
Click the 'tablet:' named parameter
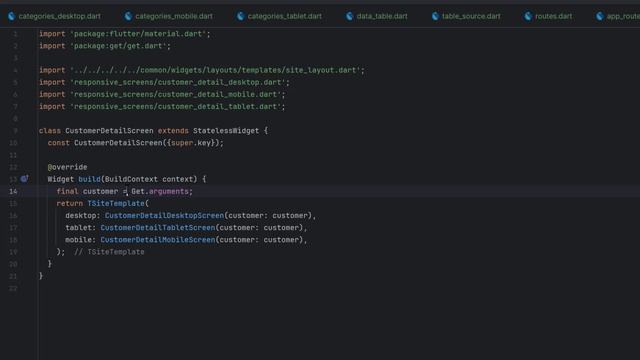coord(81,228)
